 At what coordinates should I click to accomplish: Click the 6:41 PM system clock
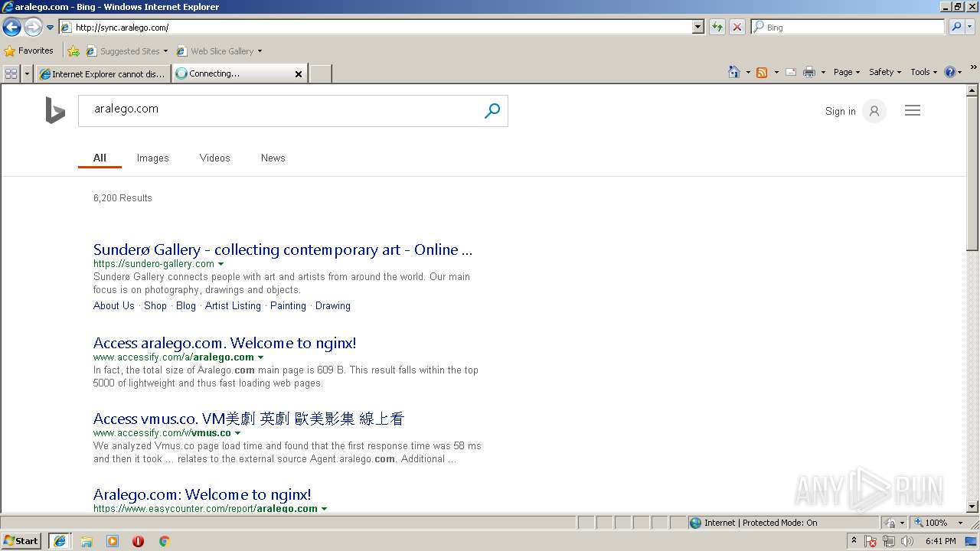click(940, 541)
